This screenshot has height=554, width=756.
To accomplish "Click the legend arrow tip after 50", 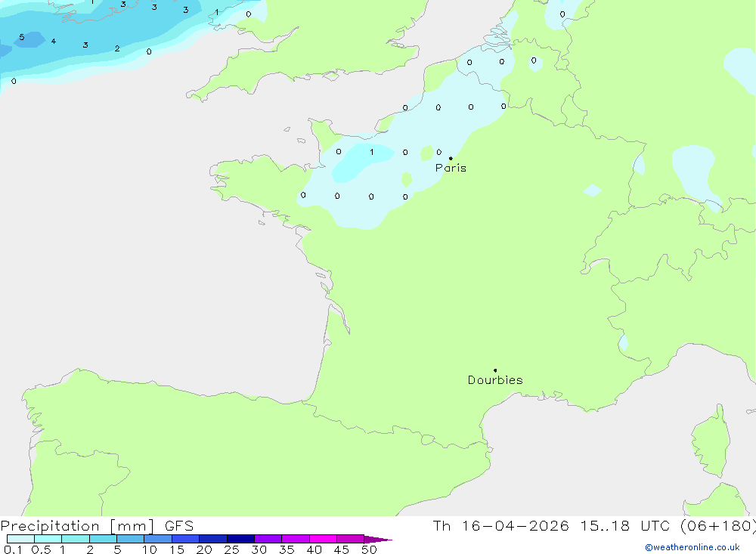I will click(378, 540).
